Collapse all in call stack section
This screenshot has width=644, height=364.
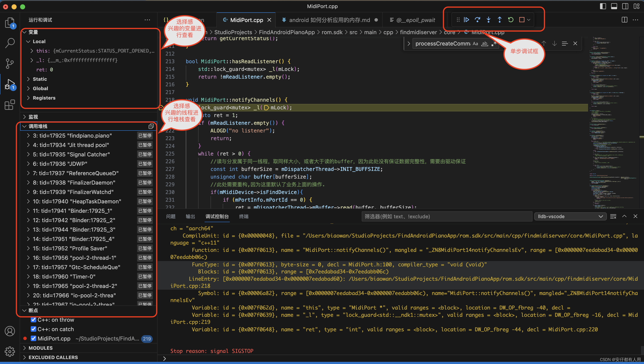pos(151,126)
